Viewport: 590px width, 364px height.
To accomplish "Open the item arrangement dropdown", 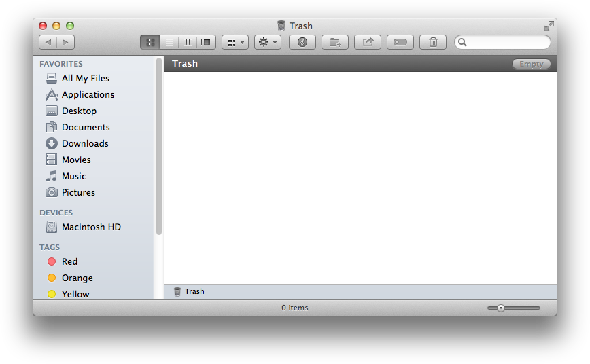I will 235,42.
